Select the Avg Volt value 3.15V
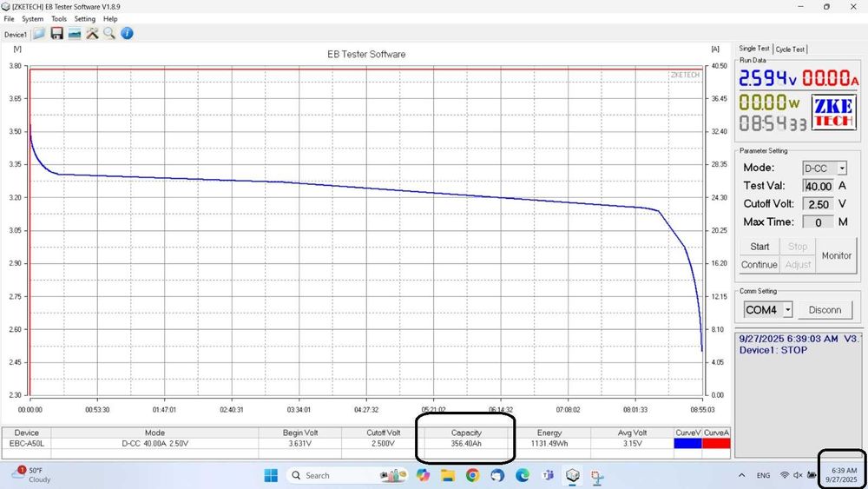The height and width of the screenshot is (489, 868). [x=632, y=444]
